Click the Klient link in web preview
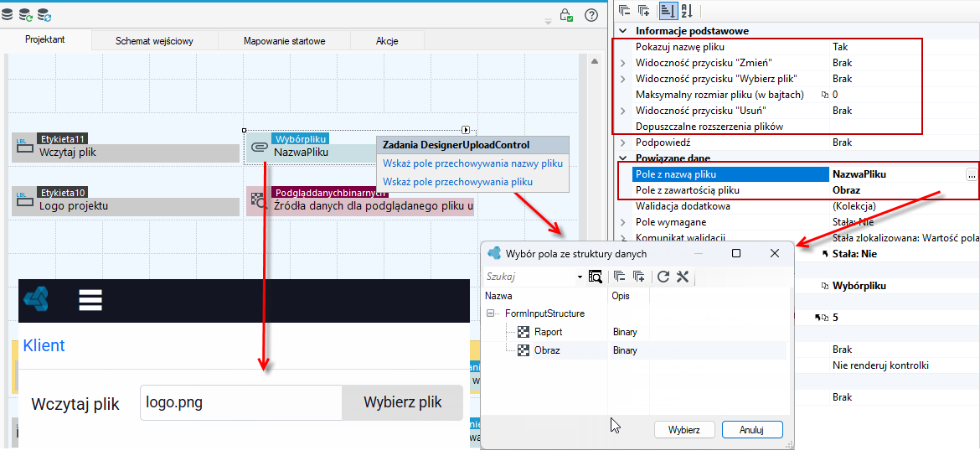This screenshot has width=980, height=461. pyautogui.click(x=44, y=345)
